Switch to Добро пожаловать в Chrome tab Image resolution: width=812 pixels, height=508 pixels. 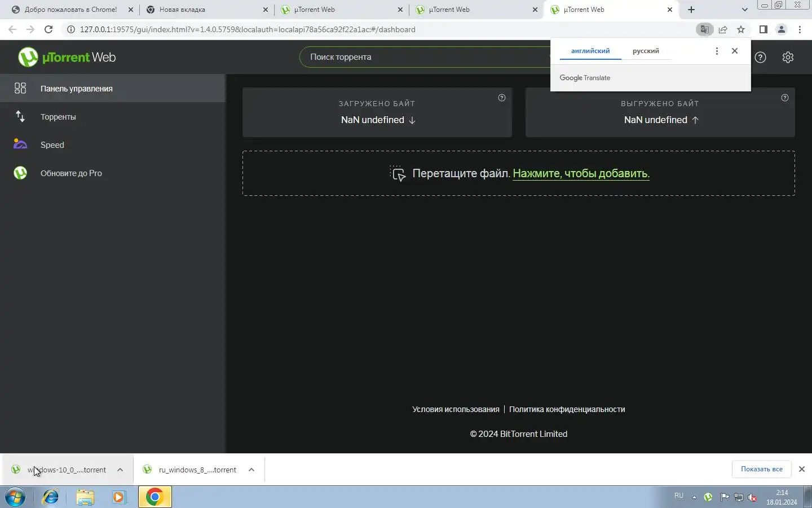70,10
